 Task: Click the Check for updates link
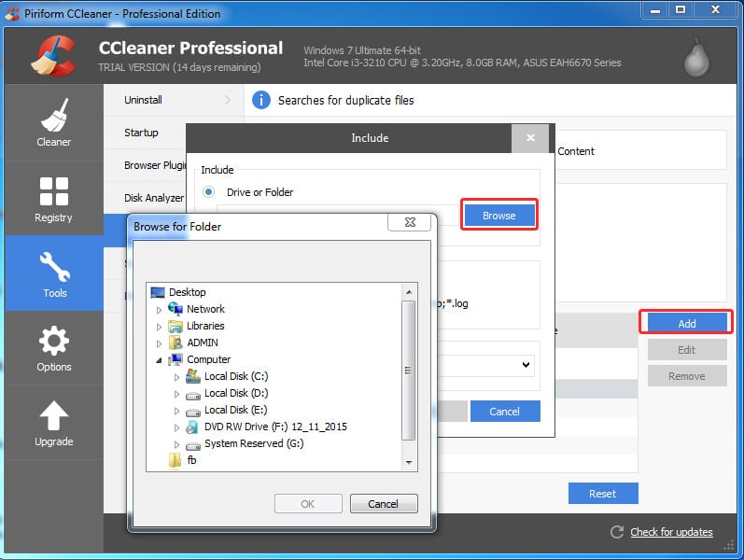pos(671,532)
